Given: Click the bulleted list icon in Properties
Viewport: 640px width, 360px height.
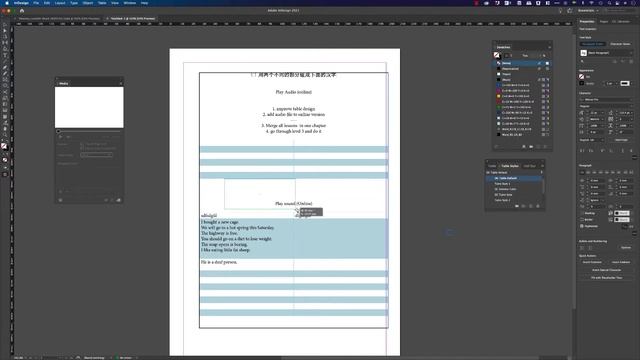Looking at the screenshot, I should coord(582,248).
